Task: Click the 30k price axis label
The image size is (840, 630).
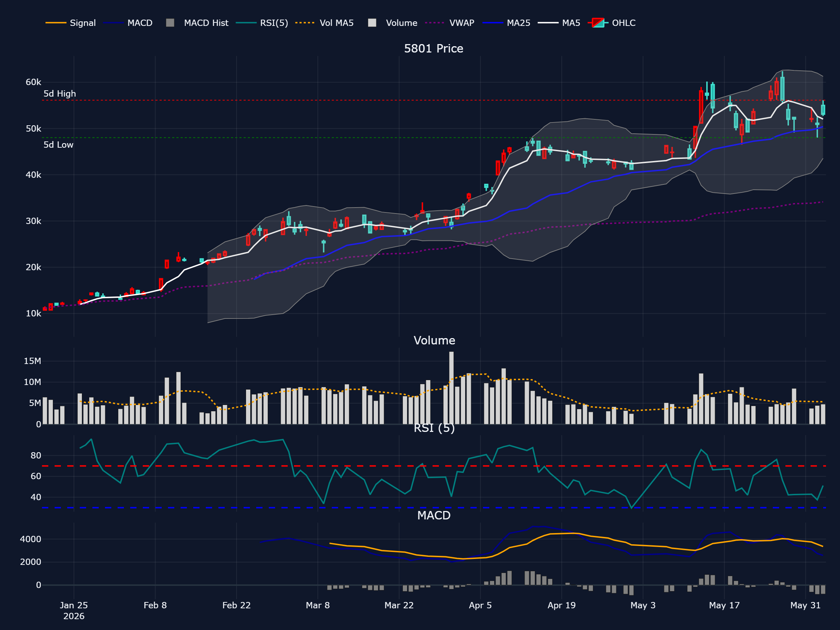Action: 33,221
